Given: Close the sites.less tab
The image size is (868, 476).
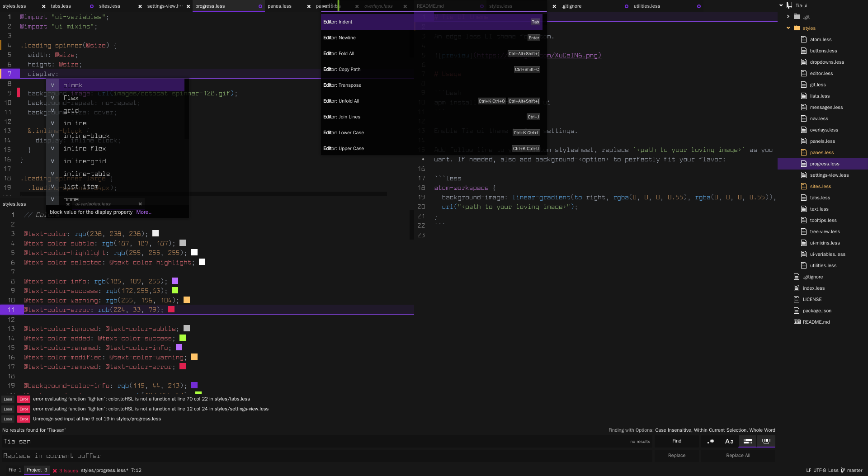Looking at the screenshot, I should [x=140, y=6].
